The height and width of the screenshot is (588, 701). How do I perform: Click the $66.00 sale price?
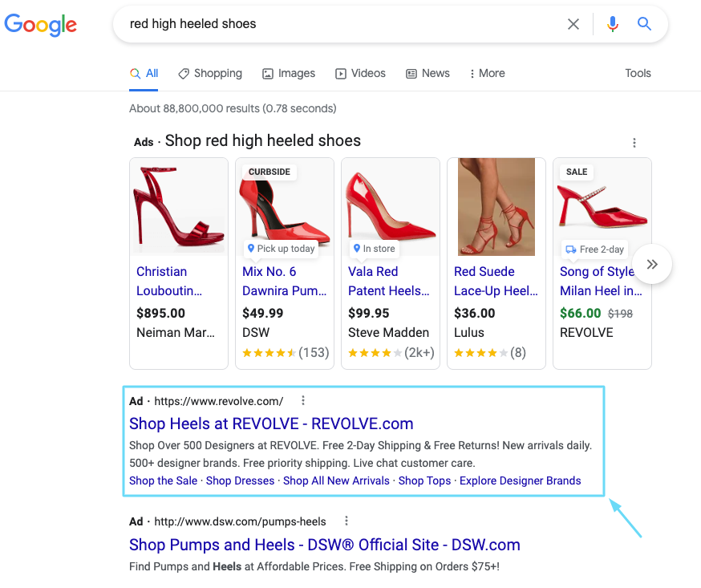point(581,314)
